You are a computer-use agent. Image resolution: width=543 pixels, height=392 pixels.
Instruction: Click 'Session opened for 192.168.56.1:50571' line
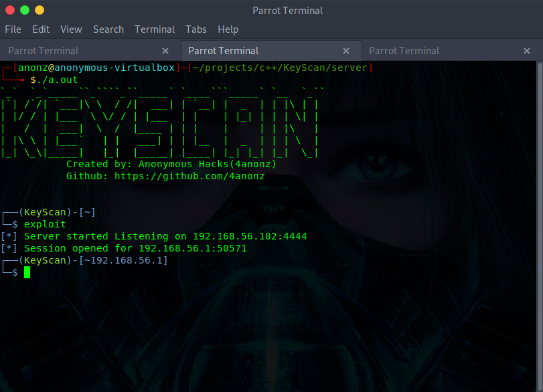click(x=135, y=248)
